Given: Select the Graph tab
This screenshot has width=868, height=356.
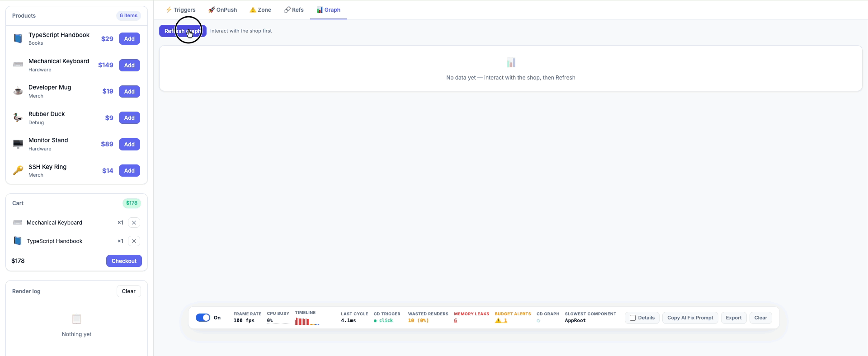Looking at the screenshot, I should pos(328,9).
